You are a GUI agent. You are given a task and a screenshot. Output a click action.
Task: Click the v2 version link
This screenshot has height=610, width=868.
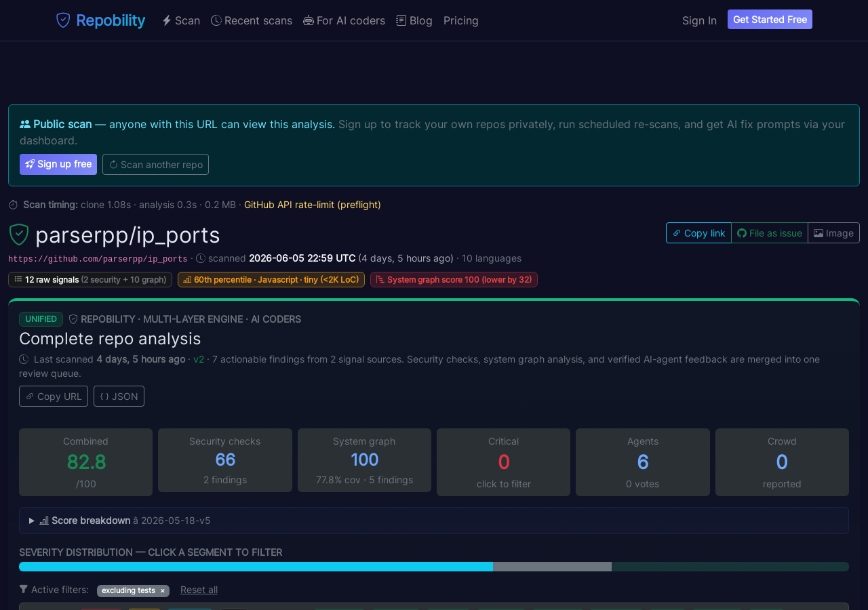[x=199, y=359]
